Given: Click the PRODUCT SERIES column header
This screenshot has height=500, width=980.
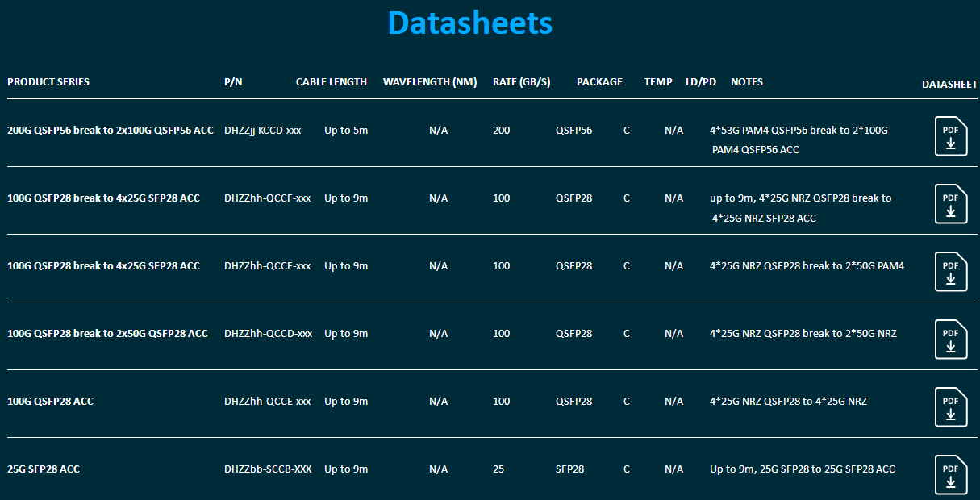Looking at the screenshot, I should tap(48, 82).
